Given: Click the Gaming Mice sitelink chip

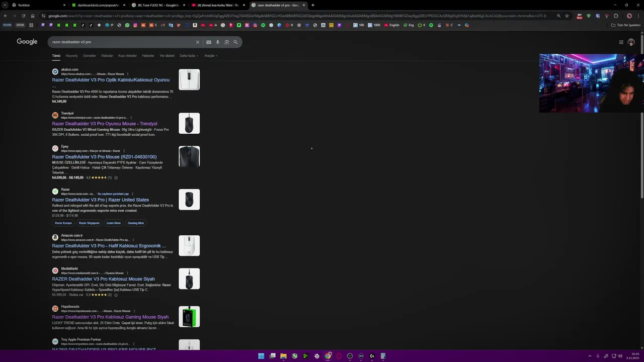Looking at the screenshot, I should pyautogui.click(x=136, y=223).
